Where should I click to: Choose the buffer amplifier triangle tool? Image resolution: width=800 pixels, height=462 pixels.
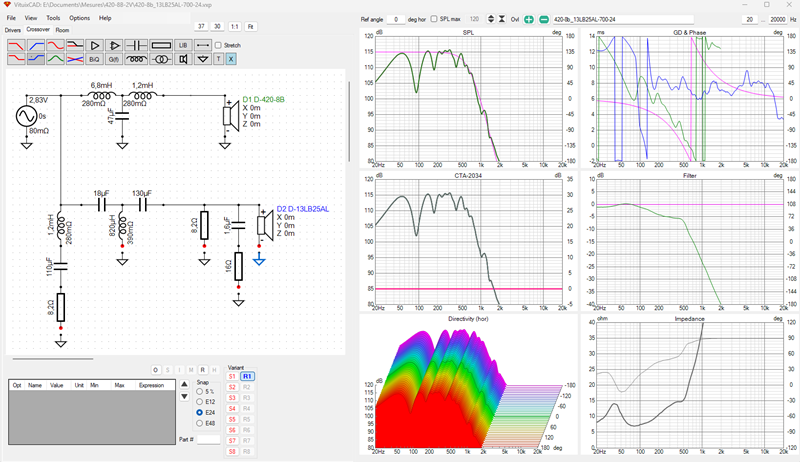coord(94,45)
